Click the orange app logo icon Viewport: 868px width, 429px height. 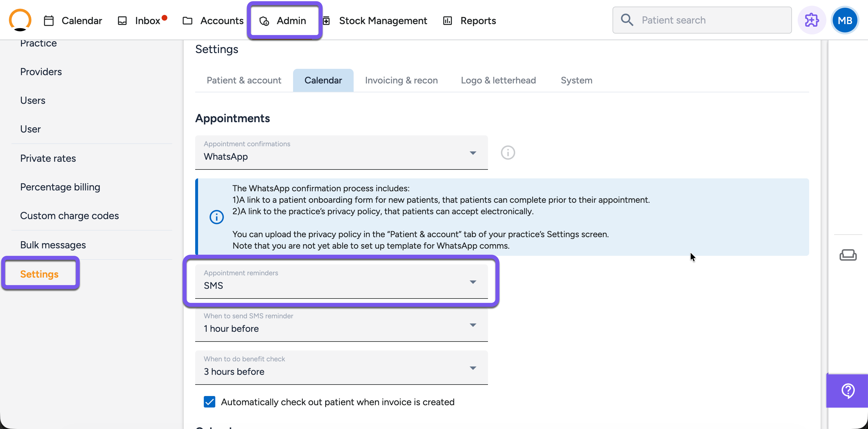click(20, 20)
